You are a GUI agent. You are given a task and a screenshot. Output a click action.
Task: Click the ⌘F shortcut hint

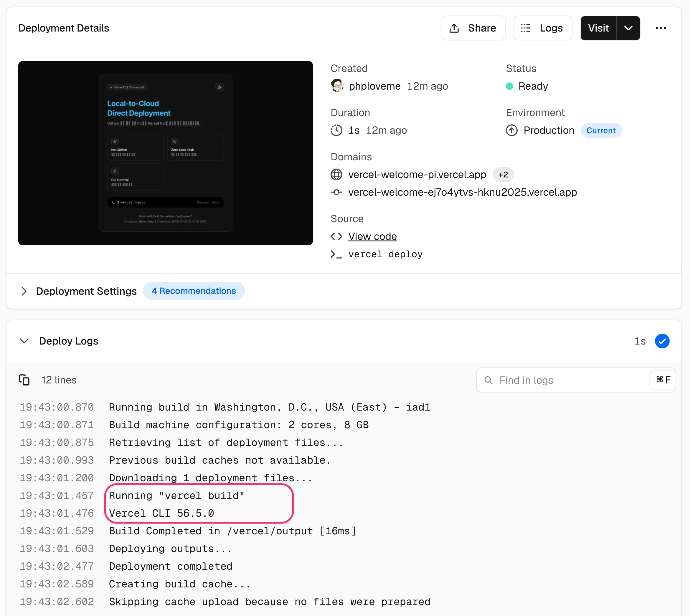(663, 380)
